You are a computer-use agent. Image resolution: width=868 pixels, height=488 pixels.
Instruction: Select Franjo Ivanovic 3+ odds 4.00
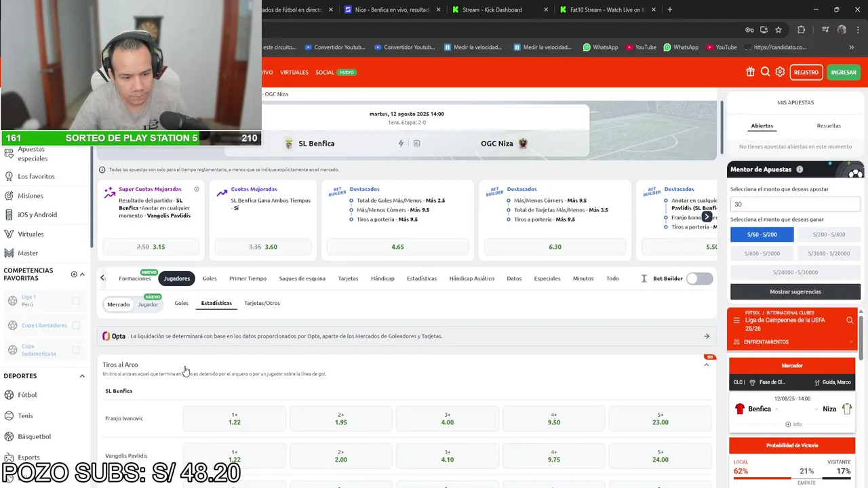pos(448,418)
